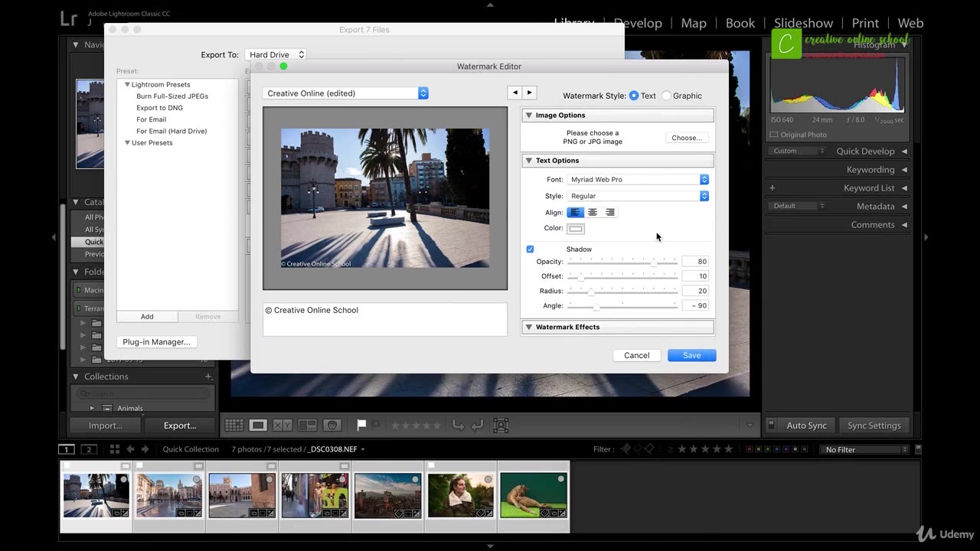Open the text Color swatch
The width and height of the screenshot is (980, 551).
(576, 228)
